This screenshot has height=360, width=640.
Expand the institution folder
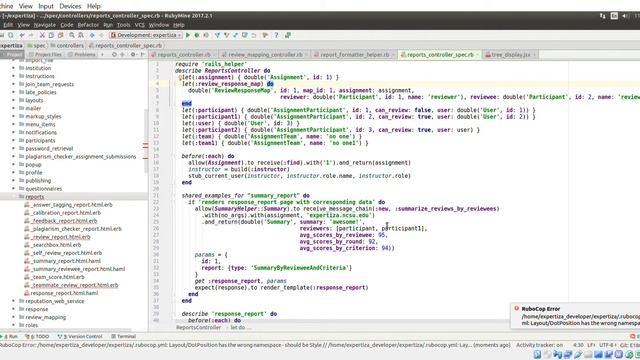point(13,68)
